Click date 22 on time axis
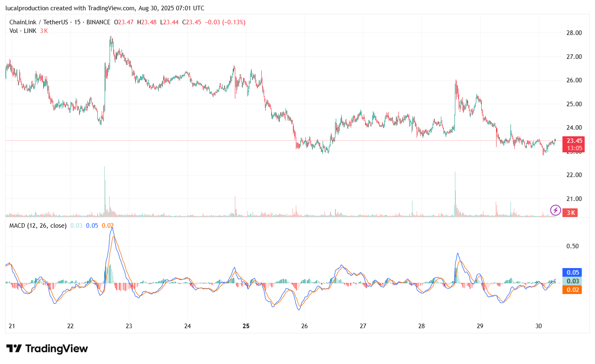Screen dimensions: 595x364 coord(70,326)
